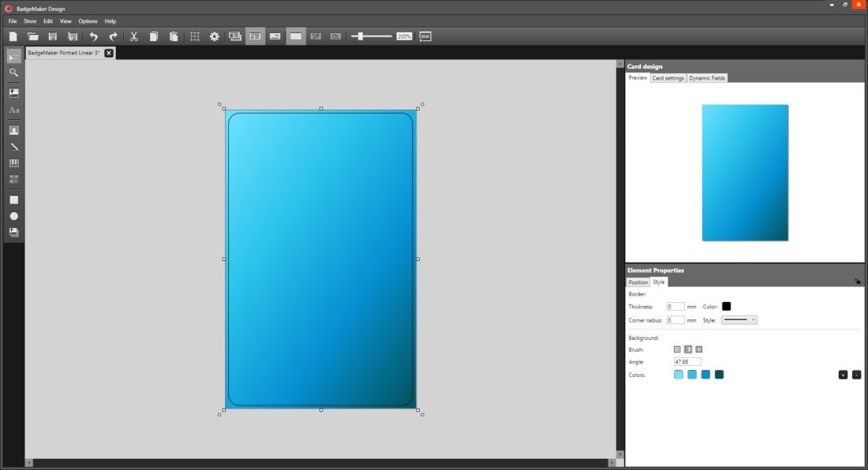Switch to the Card settings tab

click(x=668, y=77)
